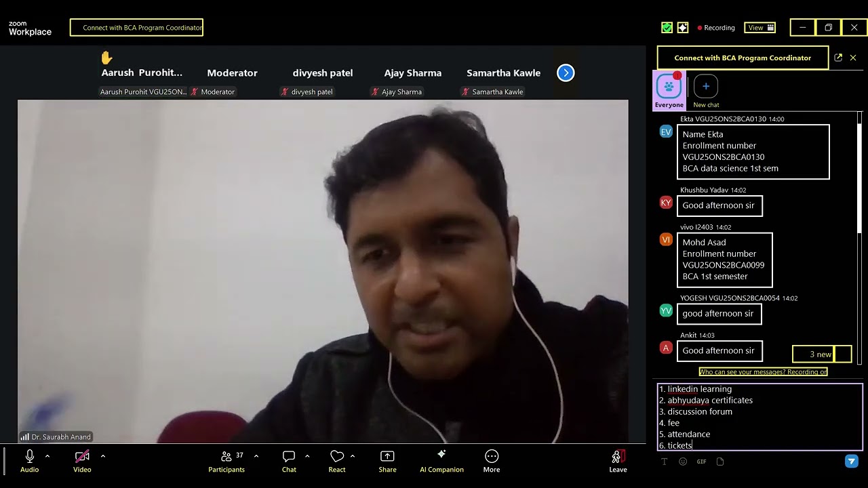Viewport: 868px width, 488px height.
Task: Click YOGESH's YV avatar
Action: coord(666,310)
